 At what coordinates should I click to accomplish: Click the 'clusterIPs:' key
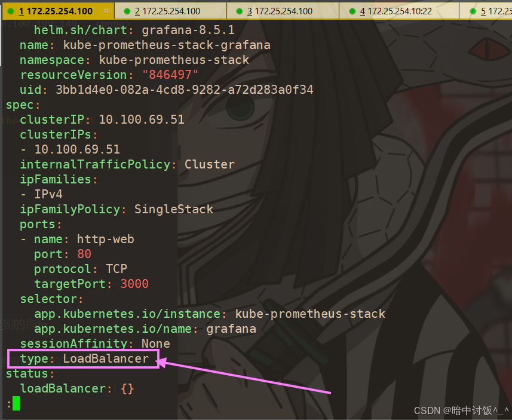point(59,134)
